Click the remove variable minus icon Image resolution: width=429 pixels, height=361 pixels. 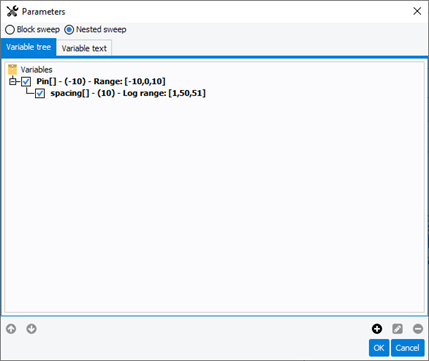click(418, 329)
